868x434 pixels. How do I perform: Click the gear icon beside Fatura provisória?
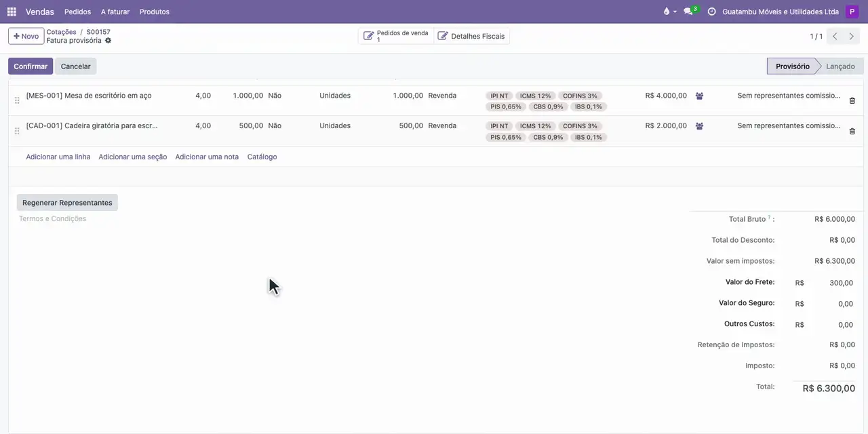[x=108, y=41]
